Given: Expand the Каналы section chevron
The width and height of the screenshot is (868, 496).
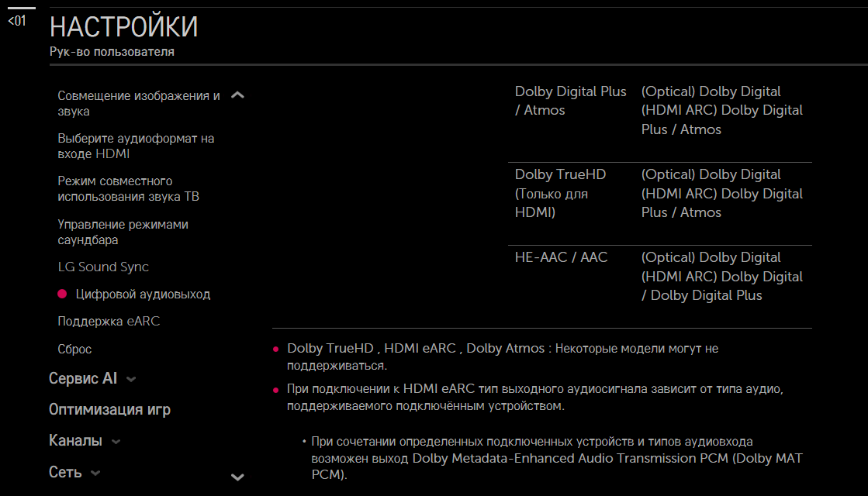Looking at the screenshot, I should 116,442.
